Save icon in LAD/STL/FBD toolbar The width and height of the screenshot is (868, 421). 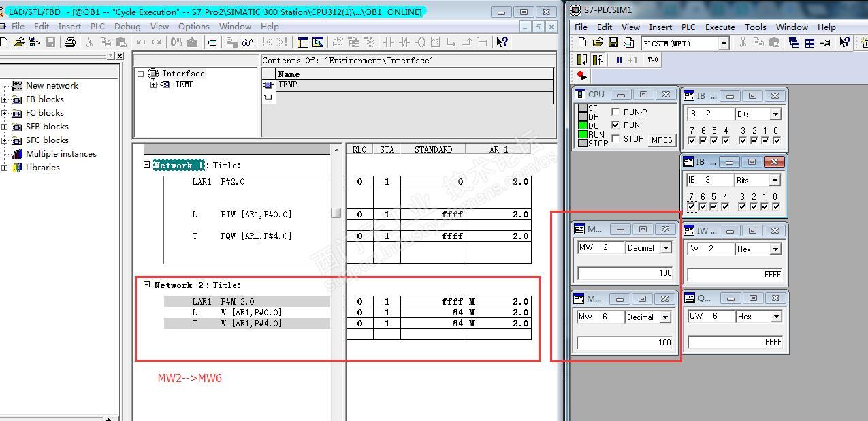coord(50,42)
